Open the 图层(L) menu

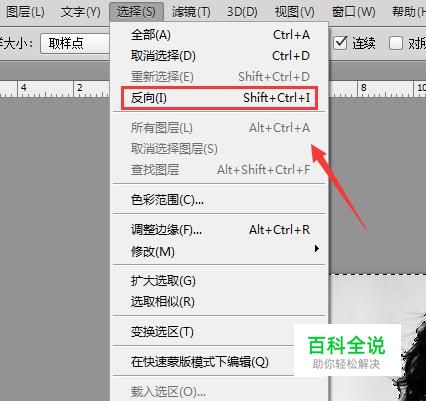[25, 12]
